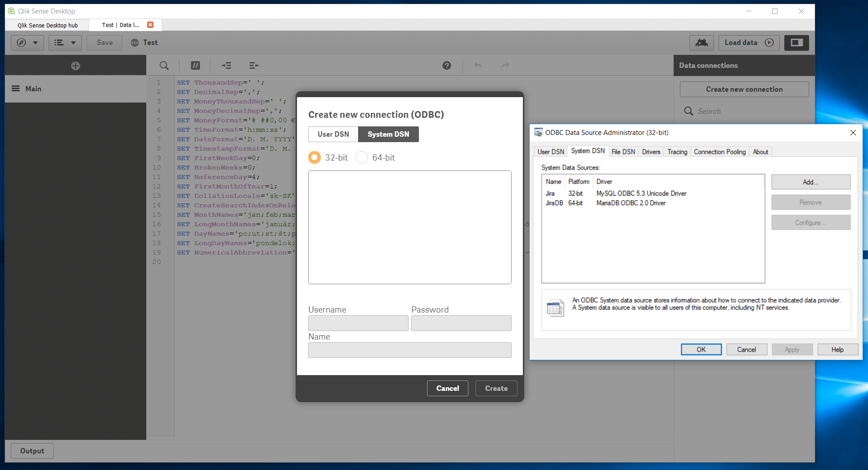868x470 pixels.
Task: Open the debug panel icon
Action: click(702, 43)
